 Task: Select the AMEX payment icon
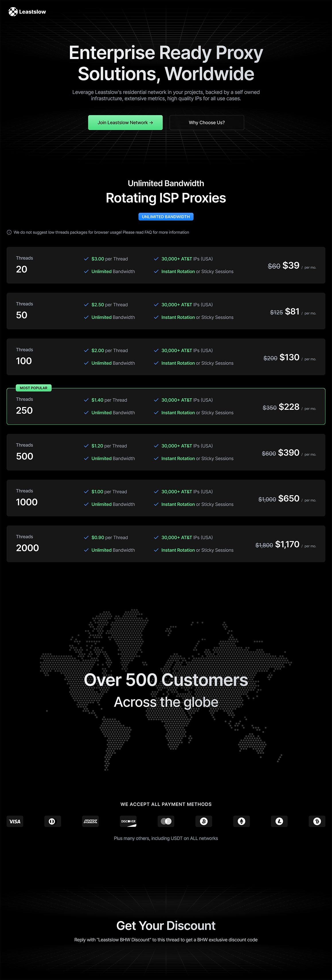click(90, 821)
